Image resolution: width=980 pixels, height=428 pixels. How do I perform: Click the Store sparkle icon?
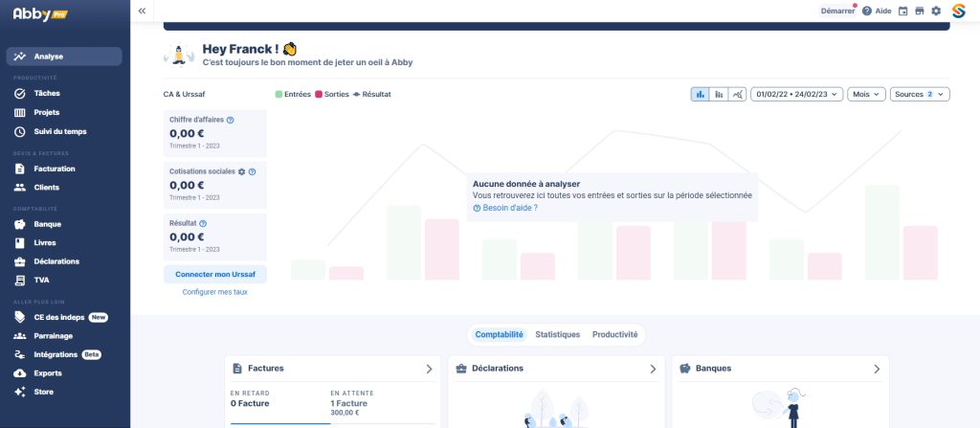(20, 392)
